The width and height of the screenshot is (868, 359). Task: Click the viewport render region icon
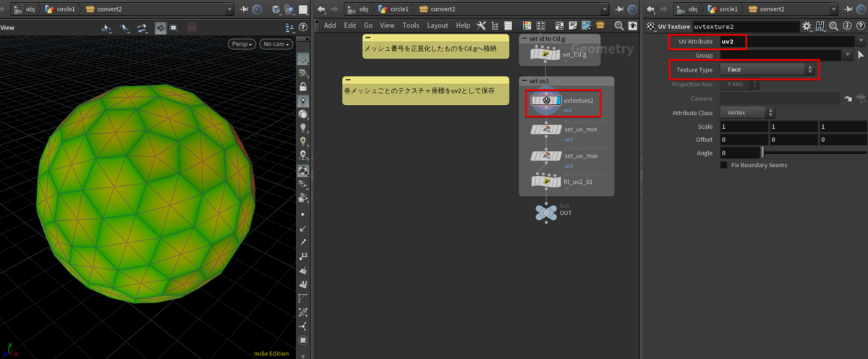tap(142, 28)
